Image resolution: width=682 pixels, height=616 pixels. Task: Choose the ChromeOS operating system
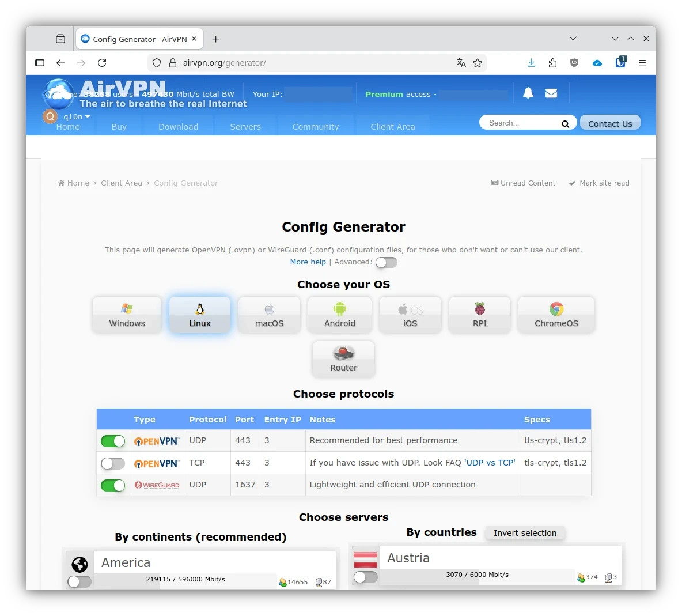(x=556, y=315)
